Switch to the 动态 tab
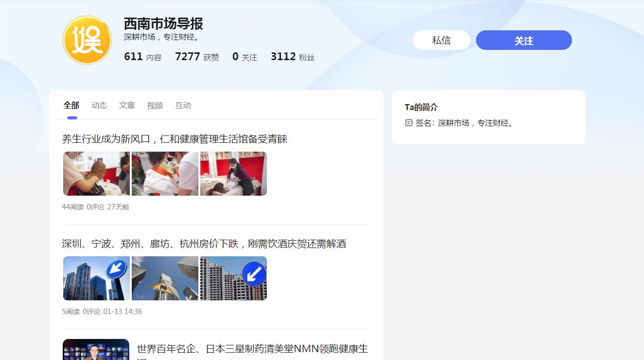The width and height of the screenshot is (644, 360). coord(99,105)
